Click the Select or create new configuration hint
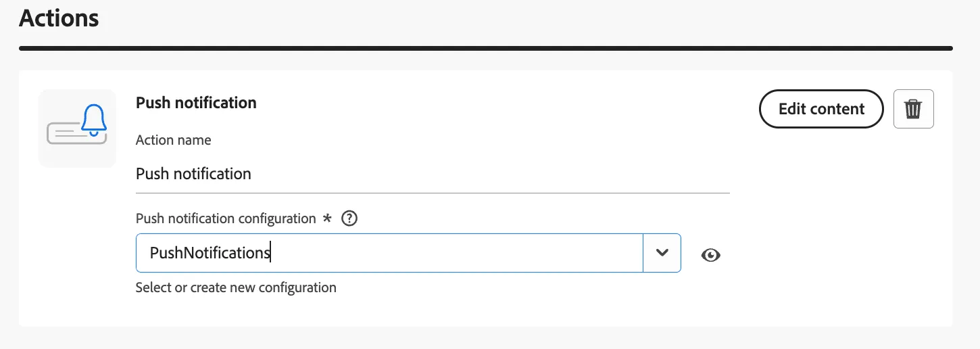Viewport: 980px width, 349px height. point(236,287)
